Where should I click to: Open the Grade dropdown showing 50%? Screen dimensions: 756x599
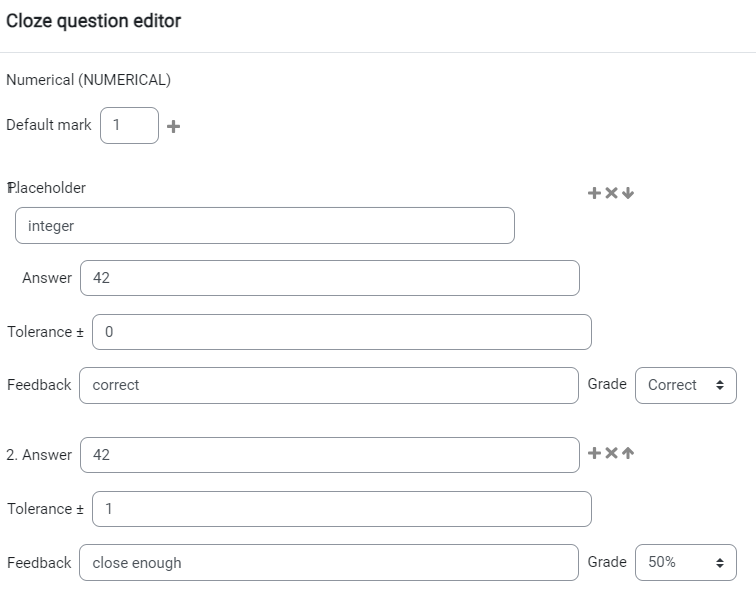[686, 562]
